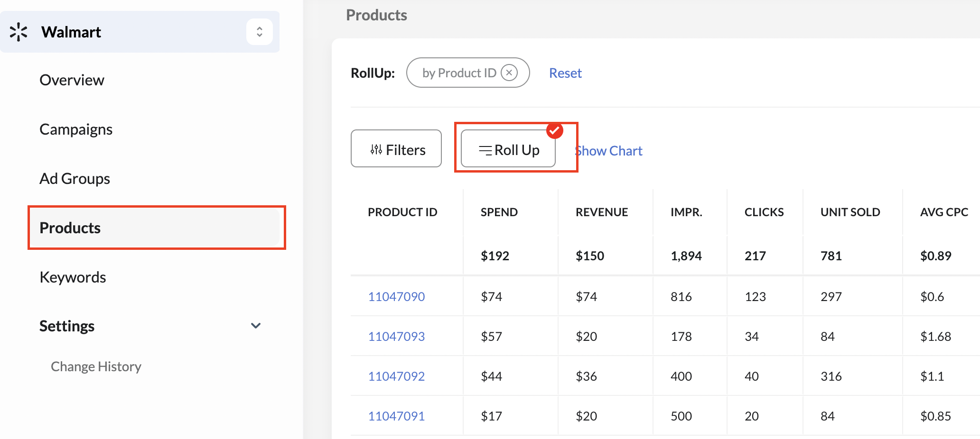
Task: Open product 11047092
Action: (x=397, y=376)
